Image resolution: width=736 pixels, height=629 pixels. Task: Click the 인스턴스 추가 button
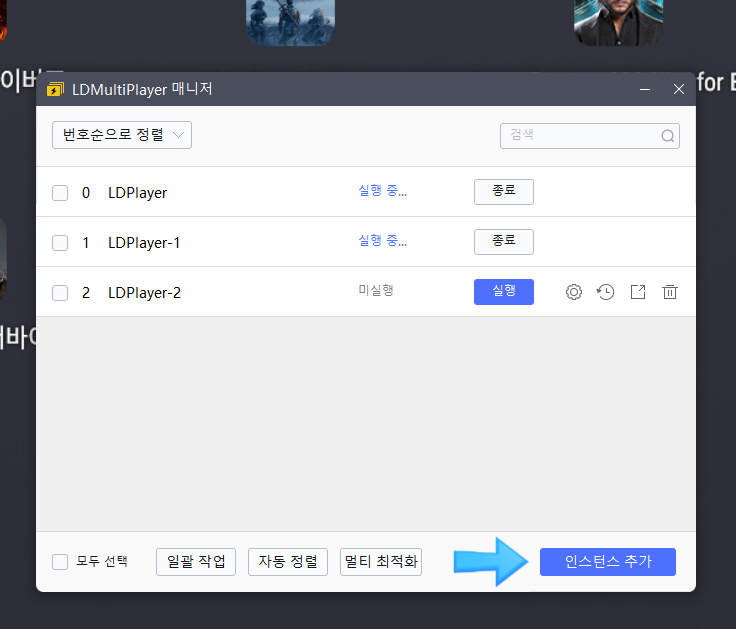pos(608,561)
